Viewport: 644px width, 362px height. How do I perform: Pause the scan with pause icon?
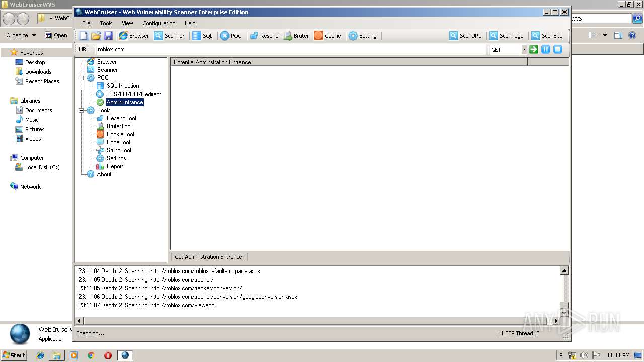tap(546, 49)
